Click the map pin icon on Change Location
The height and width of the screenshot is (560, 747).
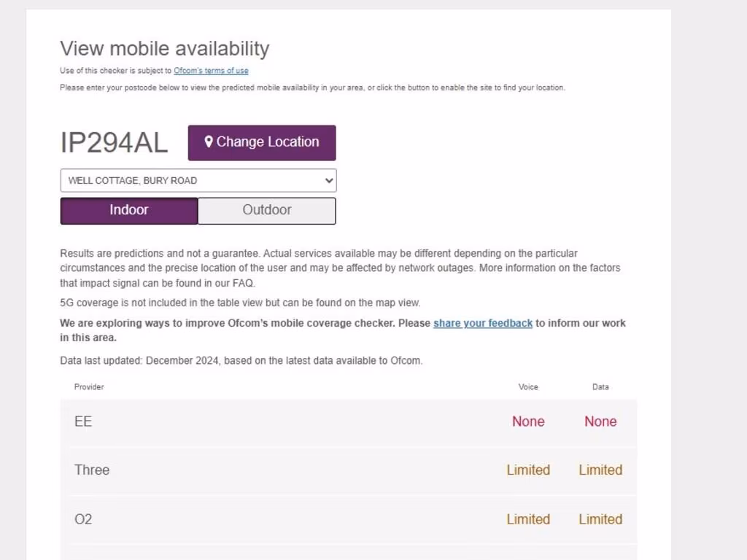coord(209,142)
